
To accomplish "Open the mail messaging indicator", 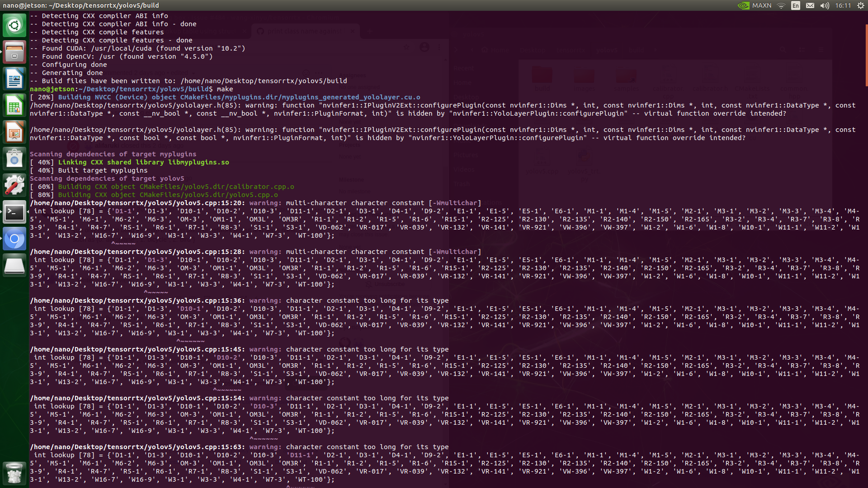I will click(810, 5).
